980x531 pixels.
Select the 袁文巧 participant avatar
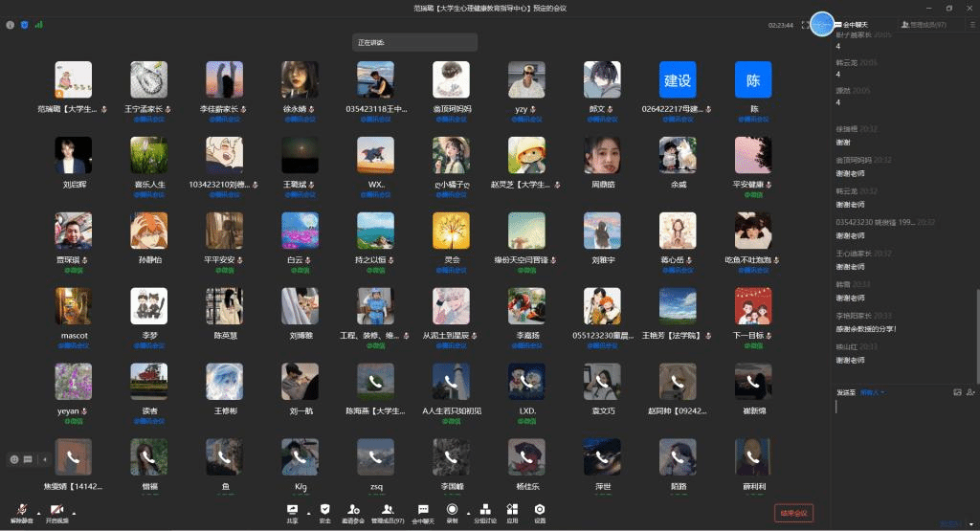(x=602, y=382)
